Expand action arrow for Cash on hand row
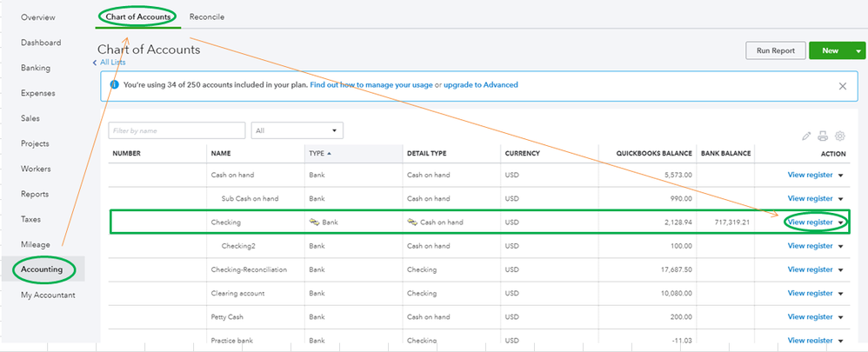This screenshot has width=868, height=352. point(841,176)
